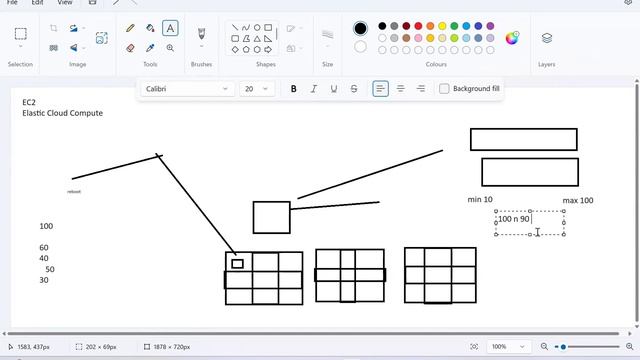The height and width of the screenshot is (360, 640).
Task: Expand the Brushes options arrow
Action: [x=201, y=47]
